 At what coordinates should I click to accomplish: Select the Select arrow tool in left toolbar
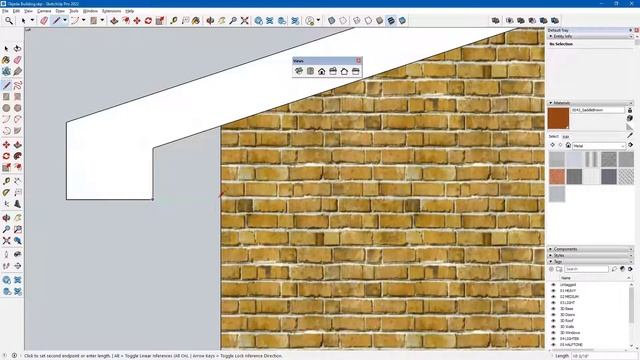pos(6,49)
